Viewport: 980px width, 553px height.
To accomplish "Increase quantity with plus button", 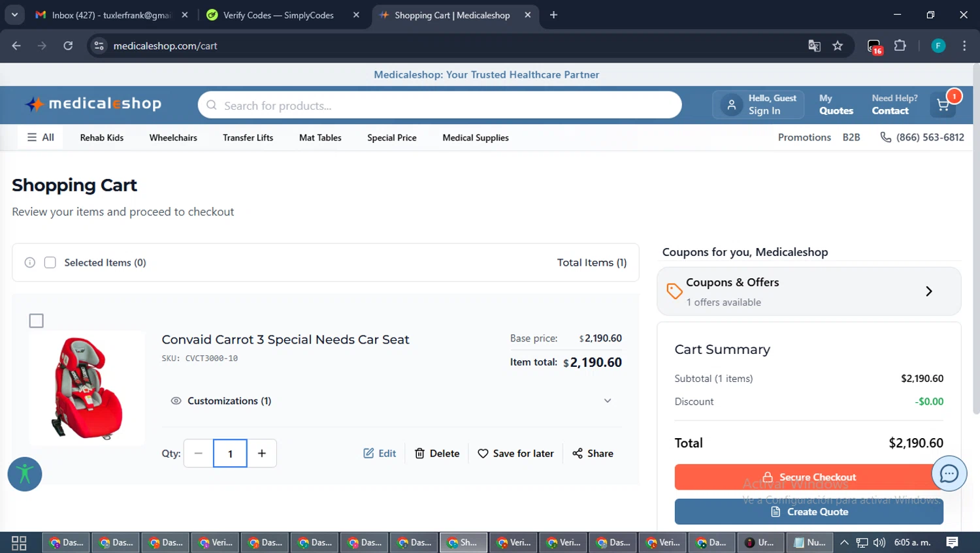I will tap(262, 453).
